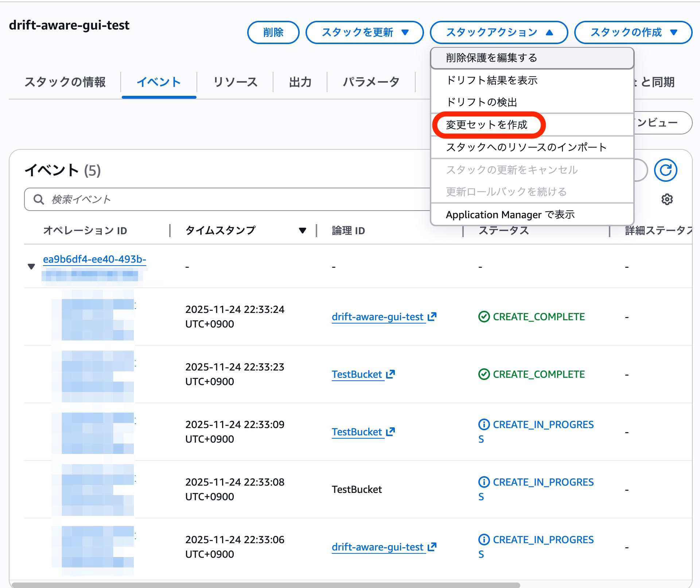Screen dimensions: 700x588
Task: Sort by タイムスタンプ column arrow
Action: point(302,230)
